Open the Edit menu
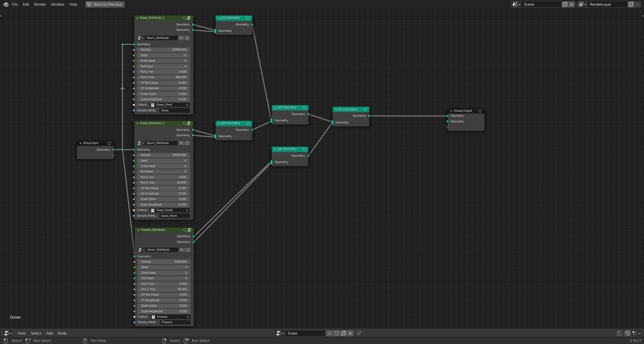644x344 pixels. click(26, 4)
